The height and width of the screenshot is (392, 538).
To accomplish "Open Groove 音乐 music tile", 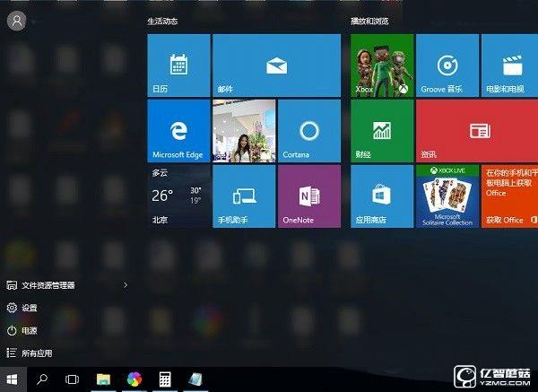I will [447, 65].
